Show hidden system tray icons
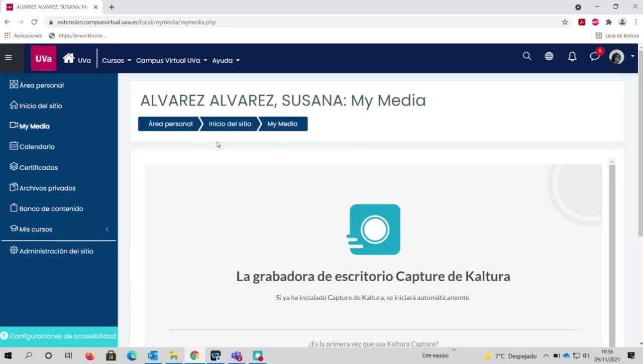Viewport: 643px width, 364px height. pos(546,355)
